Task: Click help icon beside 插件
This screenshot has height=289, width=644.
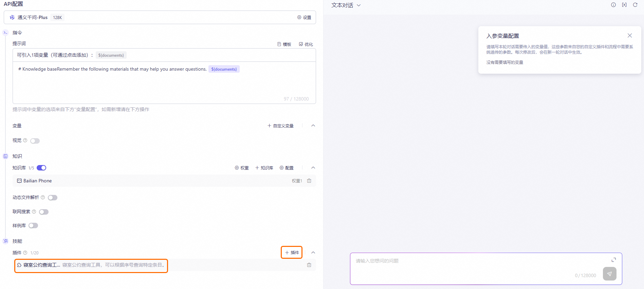Action: [x=25, y=253]
